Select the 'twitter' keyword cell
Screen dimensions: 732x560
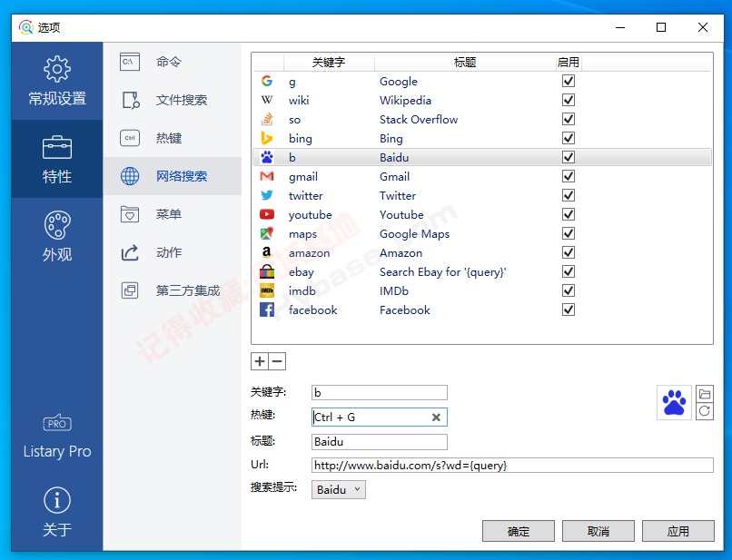[x=306, y=195]
